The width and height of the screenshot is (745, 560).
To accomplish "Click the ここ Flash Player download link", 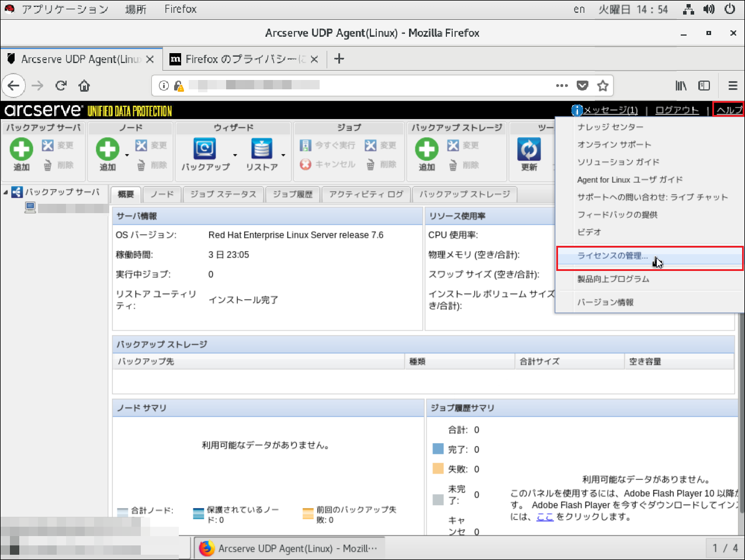I will (545, 517).
